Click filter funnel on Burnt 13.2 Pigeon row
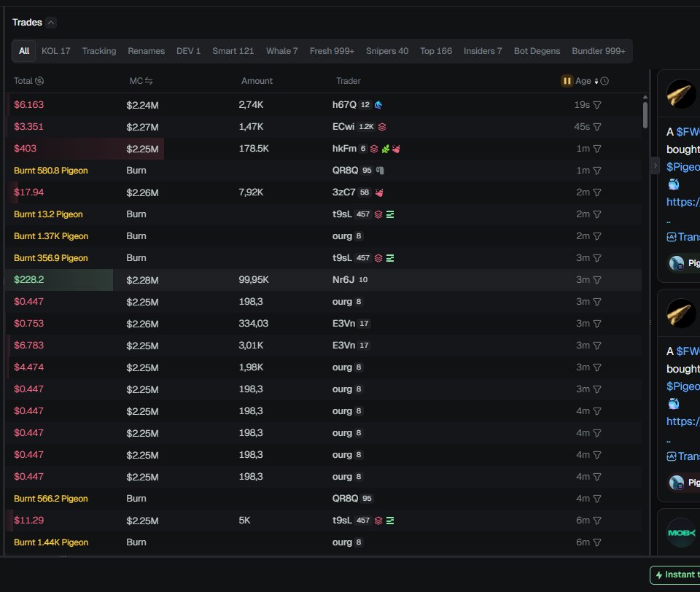The image size is (700, 592). (597, 214)
